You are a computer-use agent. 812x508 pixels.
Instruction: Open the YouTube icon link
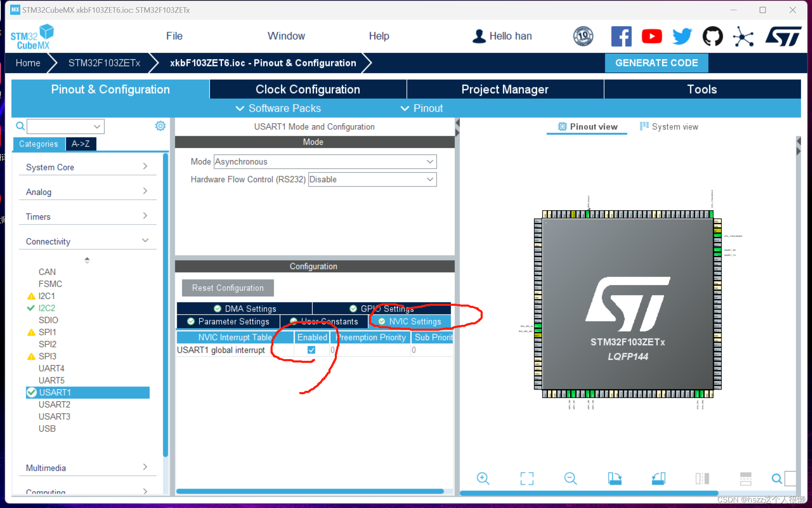tap(652, 36)
